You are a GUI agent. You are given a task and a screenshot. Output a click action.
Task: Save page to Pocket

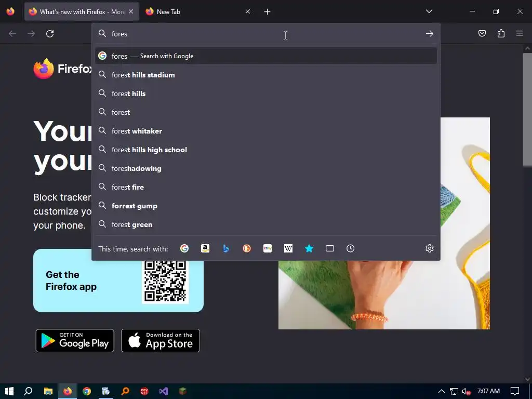(482, 33)
